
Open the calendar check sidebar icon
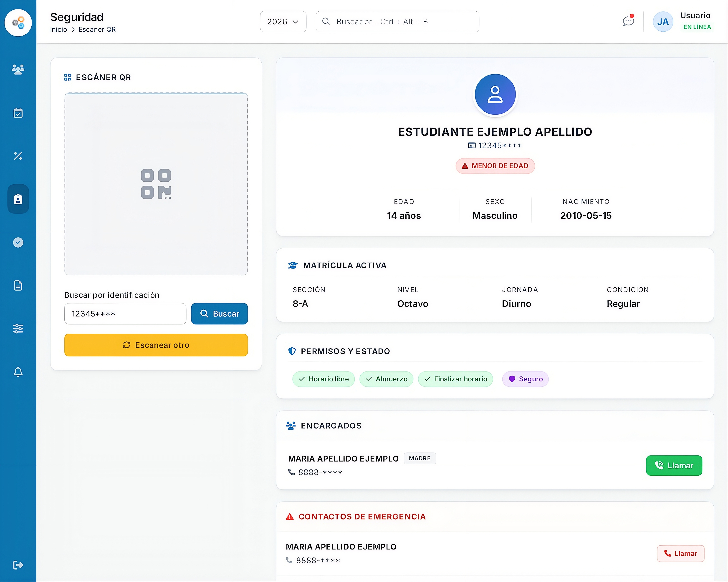18,113
